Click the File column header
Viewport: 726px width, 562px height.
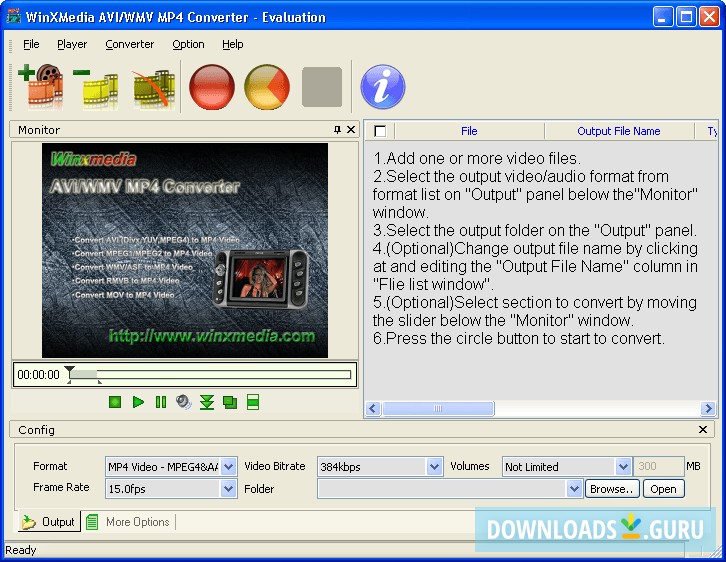(x=469, y=131)
